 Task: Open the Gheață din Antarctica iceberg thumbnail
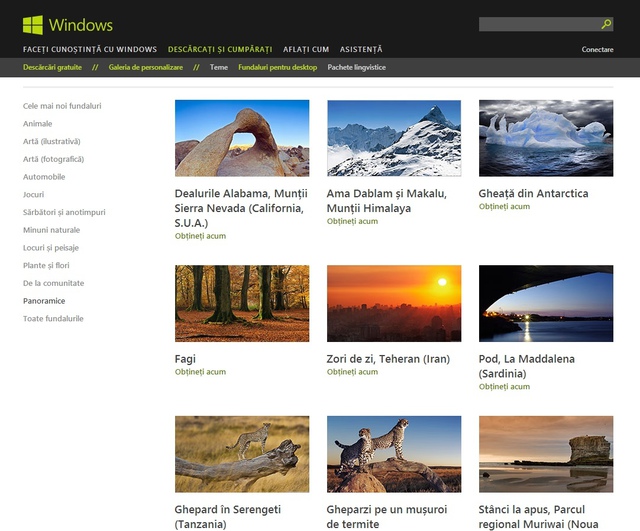[546, 138]
